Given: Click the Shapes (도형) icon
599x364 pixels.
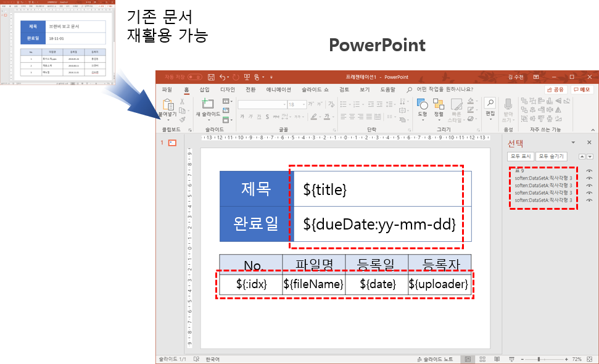Looking at the screenshot, I should click(x=422, y=104).
